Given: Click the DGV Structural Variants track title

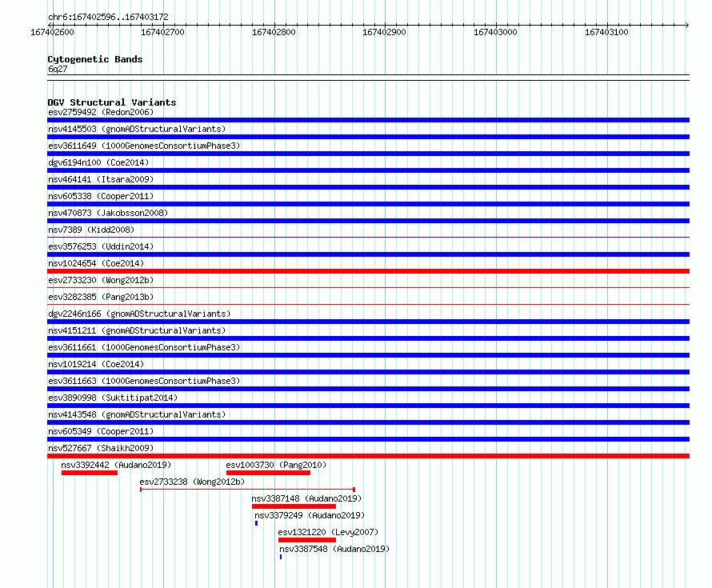Looking at the screenshot, I should click(x=112, y=102).
